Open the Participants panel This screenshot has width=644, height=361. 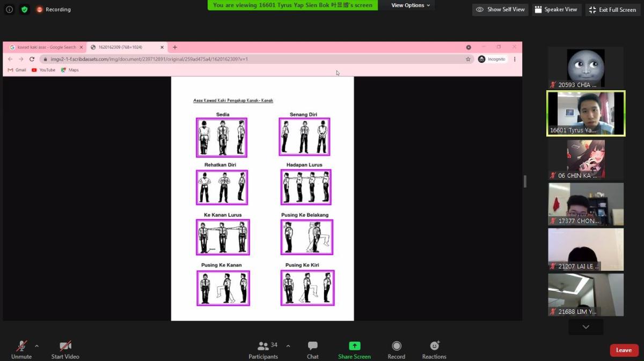click(263, 350)
